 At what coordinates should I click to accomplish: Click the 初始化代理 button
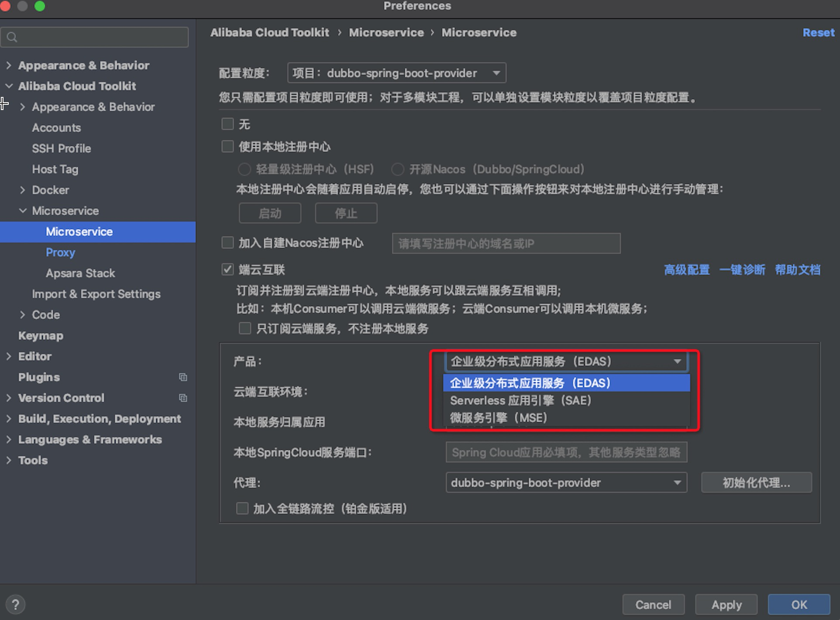(x=756, y=482)
